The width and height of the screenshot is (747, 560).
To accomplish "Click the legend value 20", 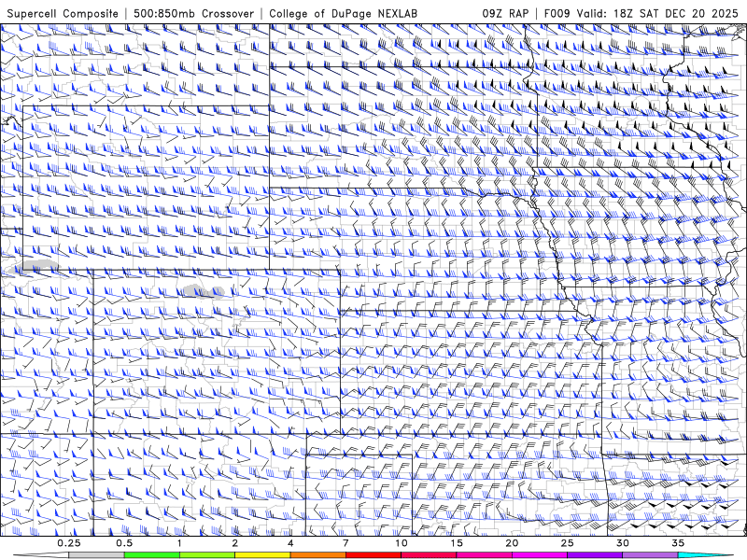I will click(x=512, y=543).
